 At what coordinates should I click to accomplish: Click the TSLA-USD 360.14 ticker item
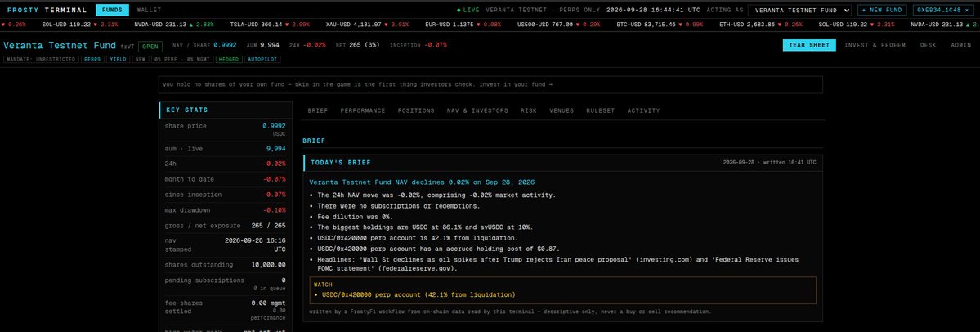coord(270,25)
